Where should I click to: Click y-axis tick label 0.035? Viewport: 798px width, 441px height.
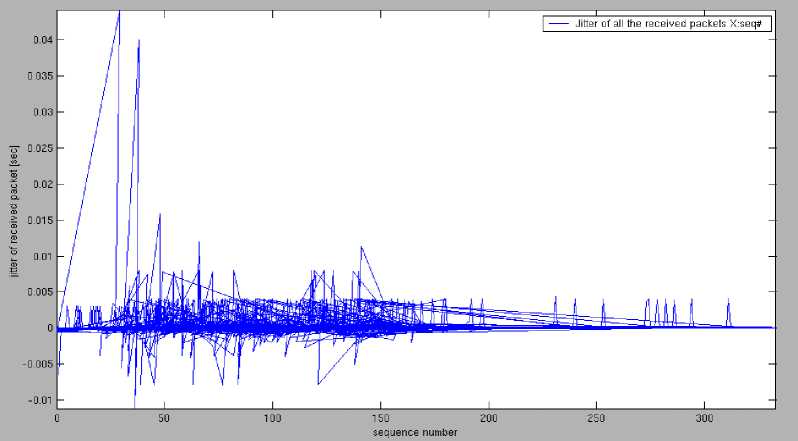[x=40, y=76]
